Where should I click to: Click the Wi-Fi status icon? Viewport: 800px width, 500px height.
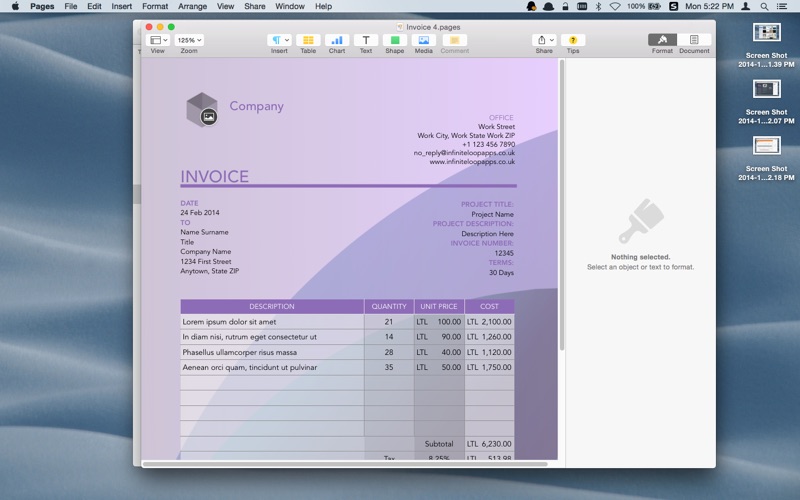615,6
